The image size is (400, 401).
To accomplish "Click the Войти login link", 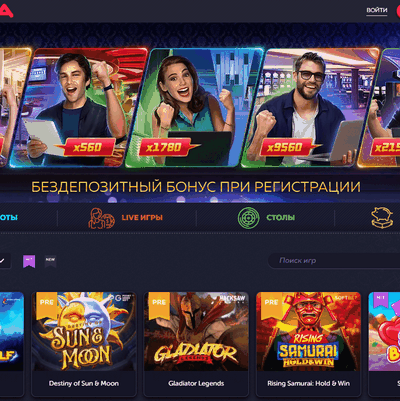I will [x=377, y=10].
